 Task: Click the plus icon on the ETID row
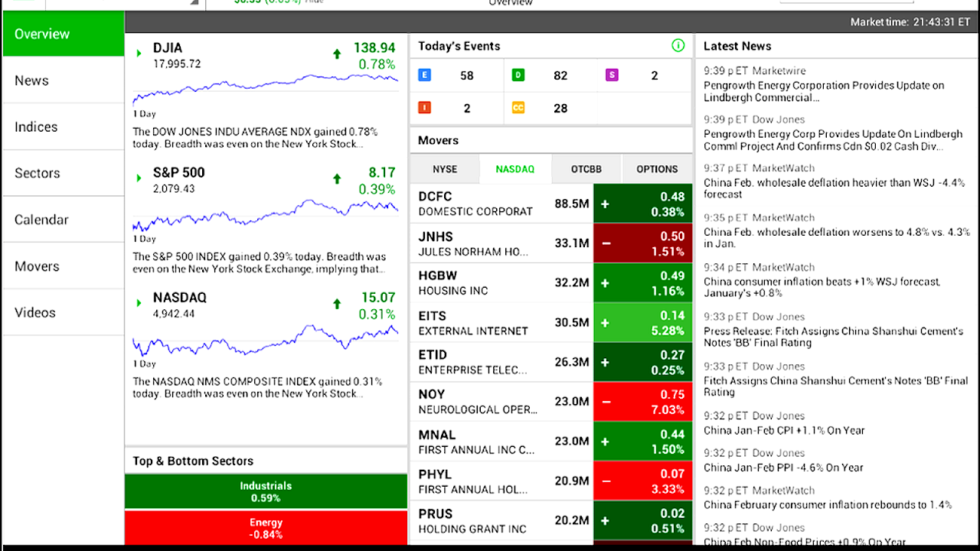pos(605,362)
